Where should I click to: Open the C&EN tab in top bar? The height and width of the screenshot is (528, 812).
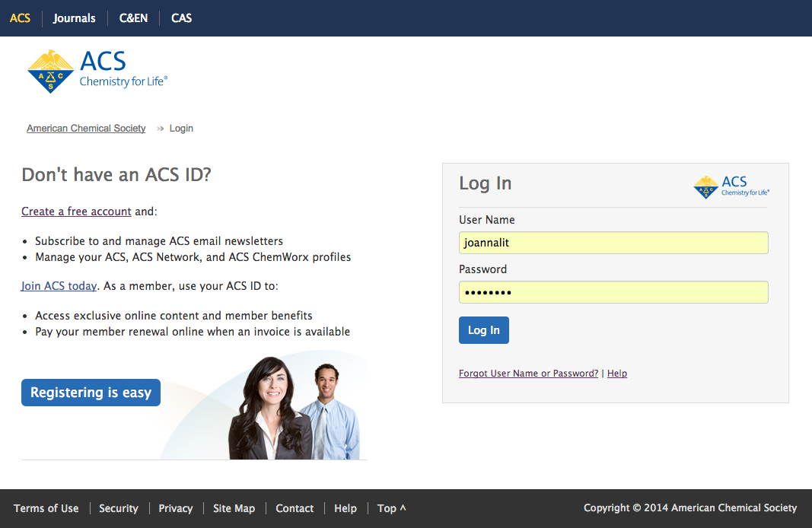[134, 18]
